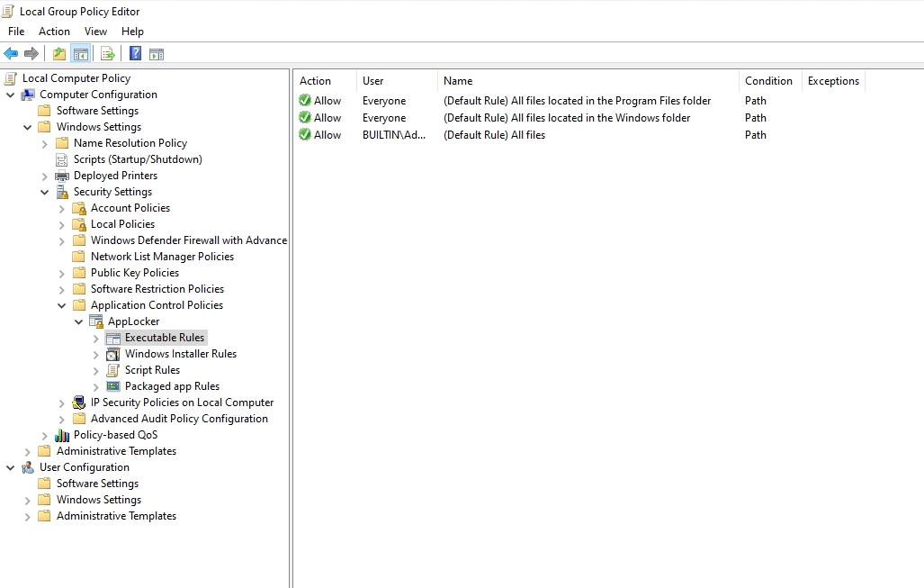The width and height of the screenshot is (924, 588).
Task: Toggle Show/Hide Console Tree toolbar icon
Action: [80, 54]
